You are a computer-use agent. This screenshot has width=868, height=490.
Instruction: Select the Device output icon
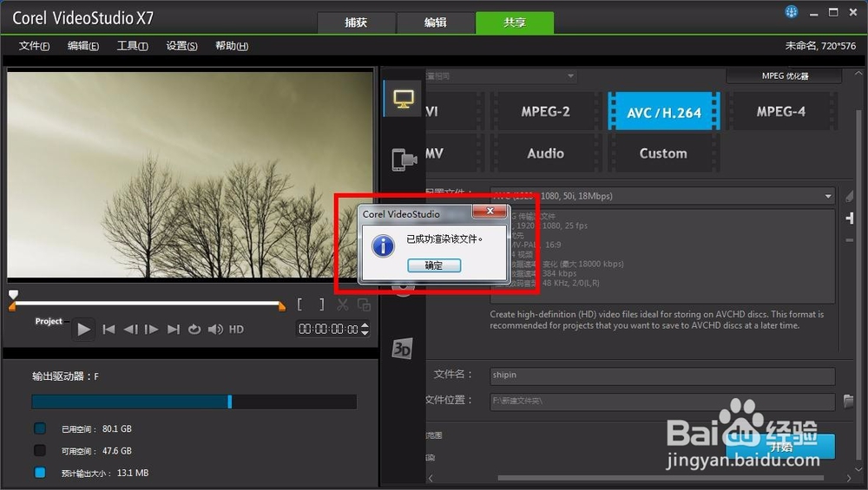click(404, 160)
